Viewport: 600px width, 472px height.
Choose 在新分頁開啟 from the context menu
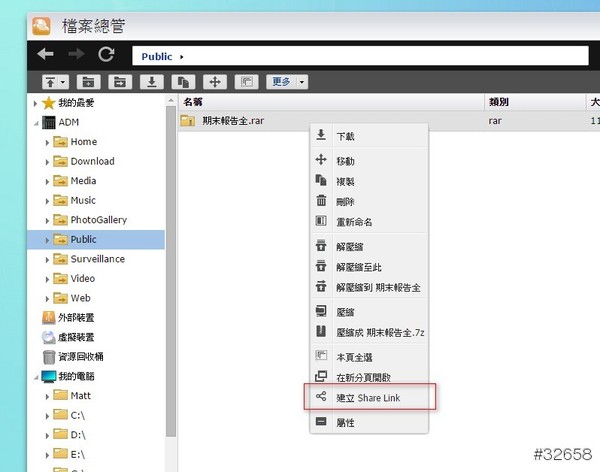pos(369,377)
